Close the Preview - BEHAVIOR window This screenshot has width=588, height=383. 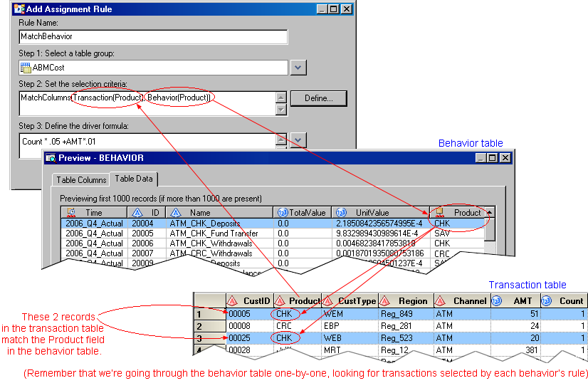(x=504, y=158)
